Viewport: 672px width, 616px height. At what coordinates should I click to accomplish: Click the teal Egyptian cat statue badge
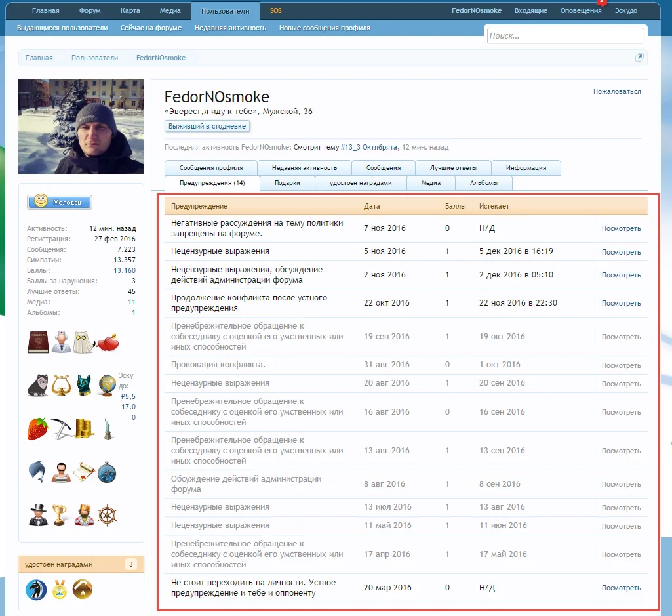tap(84, 385)
